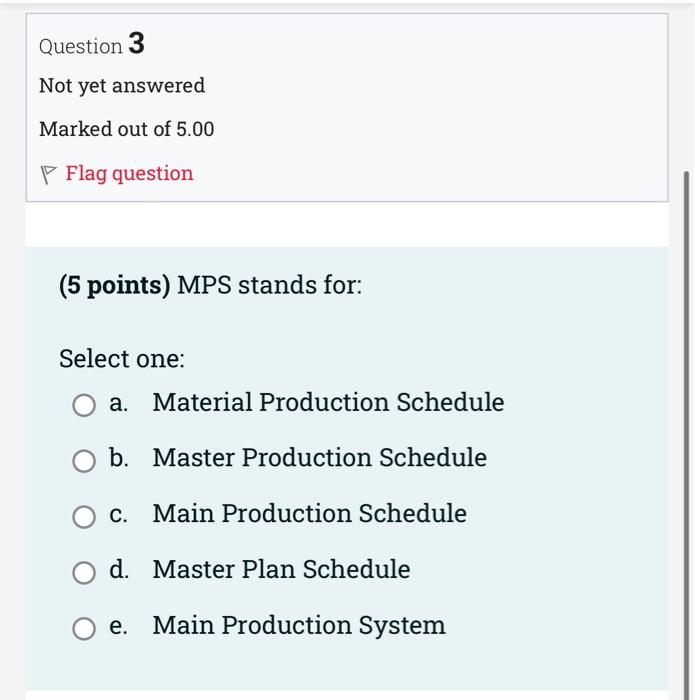Screen dimensions: 695x700
Task: Click the 'Marked out of 5.00' text
Action: [x=126, y=130]
